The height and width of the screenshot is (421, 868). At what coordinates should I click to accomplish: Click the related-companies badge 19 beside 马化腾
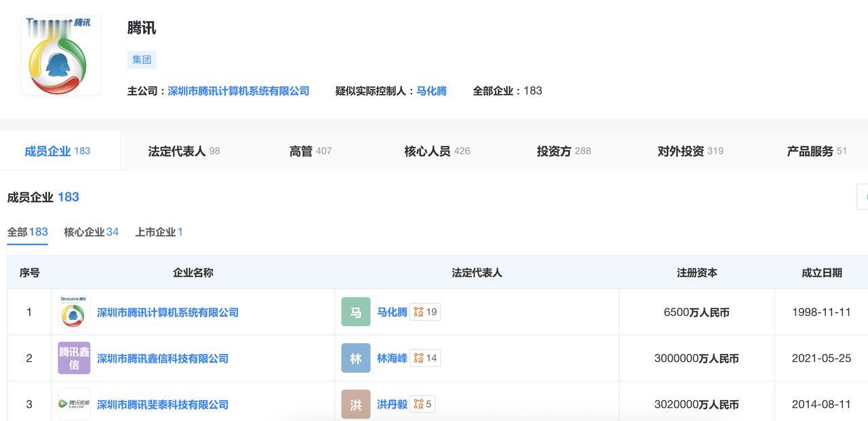425,312
